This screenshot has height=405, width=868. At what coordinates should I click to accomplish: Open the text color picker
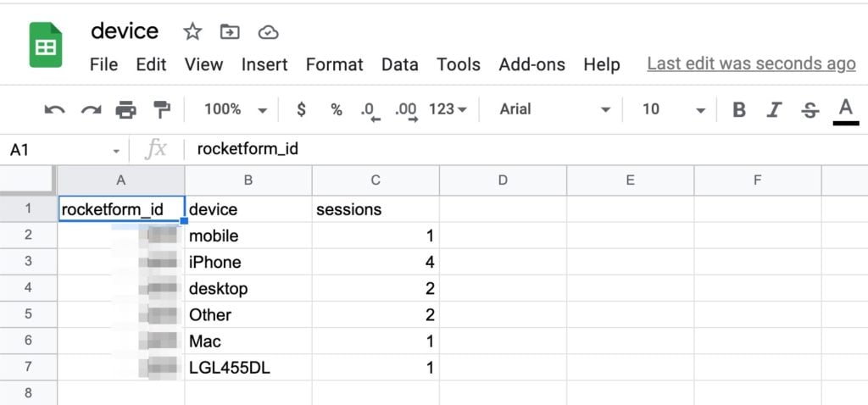[845, 109]
